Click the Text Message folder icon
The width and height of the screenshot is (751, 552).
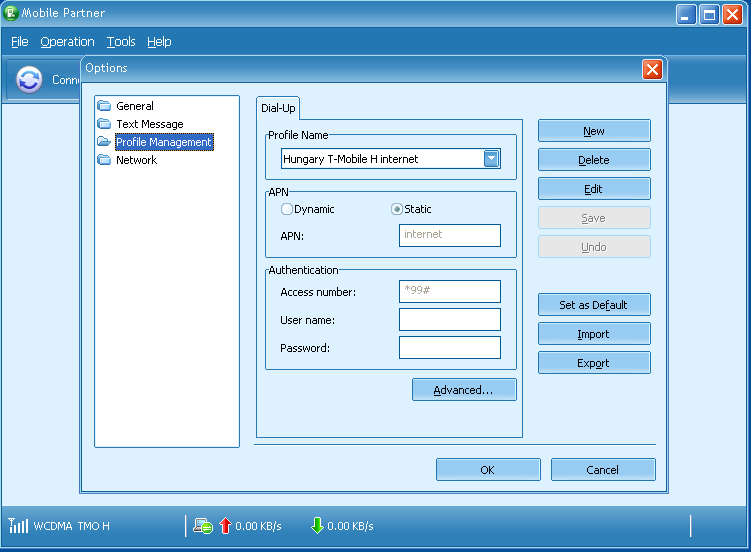[x=104, y=124]
